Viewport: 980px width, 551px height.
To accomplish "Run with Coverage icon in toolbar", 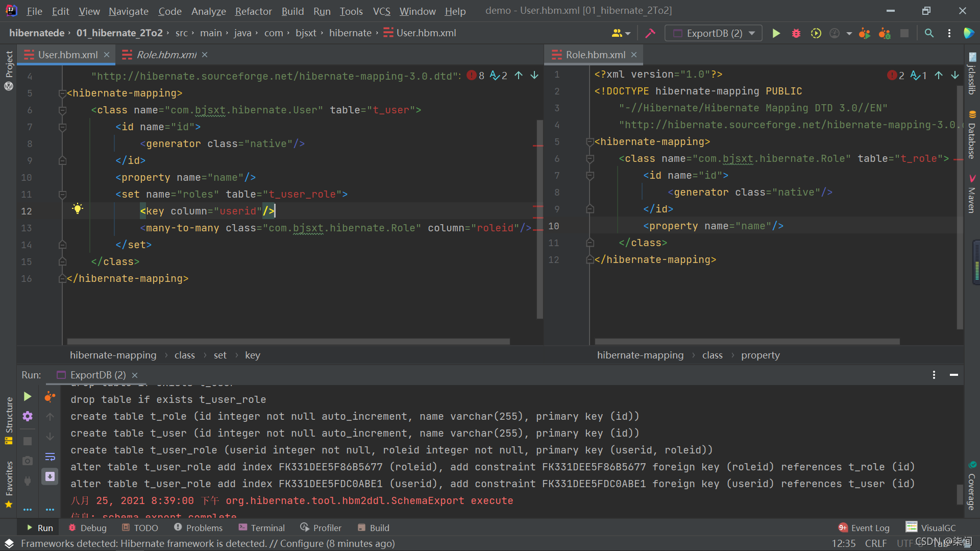I will point(816,33).
